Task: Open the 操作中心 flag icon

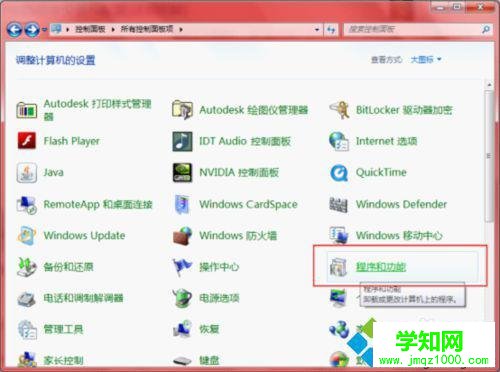Action: [182, 267]
